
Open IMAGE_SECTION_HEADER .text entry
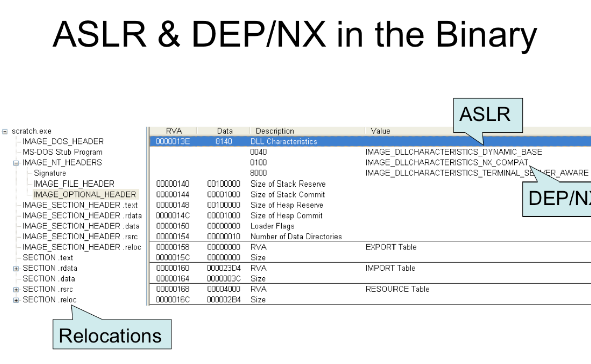coord(80,205)
